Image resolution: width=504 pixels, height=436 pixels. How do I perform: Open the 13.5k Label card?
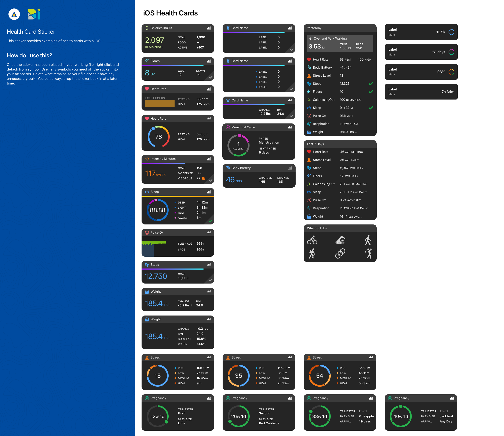[x=421, y=32]
